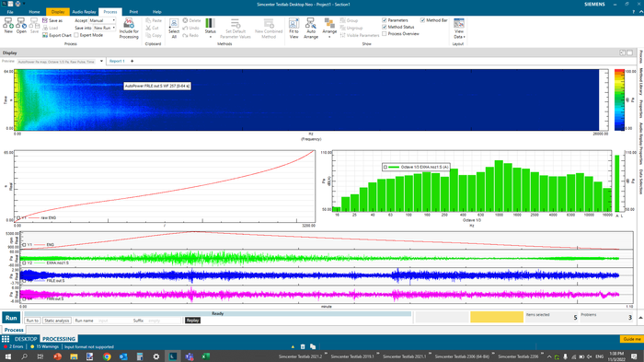The width and height of the screenshot is (644, 362).
Task: Click Set Default Parameter Values
Action: (235, 29)
